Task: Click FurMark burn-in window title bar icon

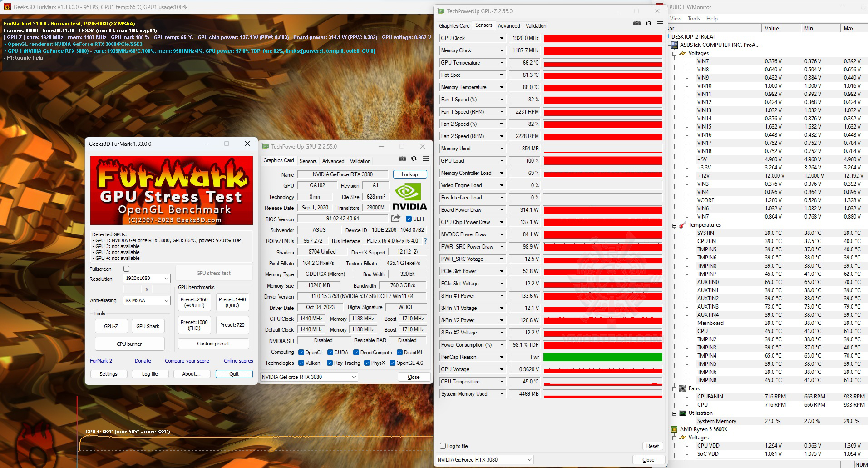Action: pos(7,7)
